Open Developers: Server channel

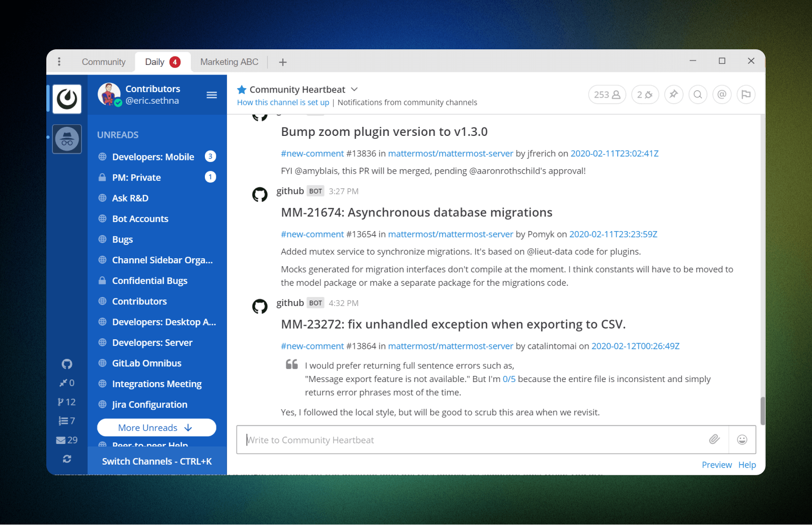[157, 342]
